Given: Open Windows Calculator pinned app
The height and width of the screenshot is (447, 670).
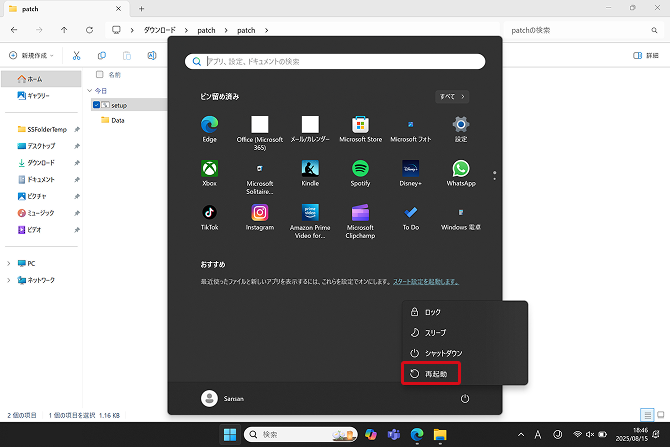Looking at the screenshot, I should (461, 217).
